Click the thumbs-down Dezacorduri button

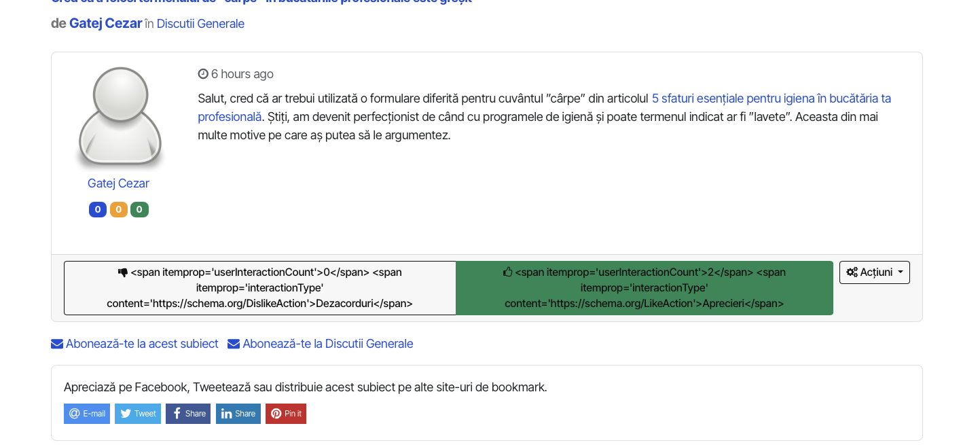tap(259, 288)
